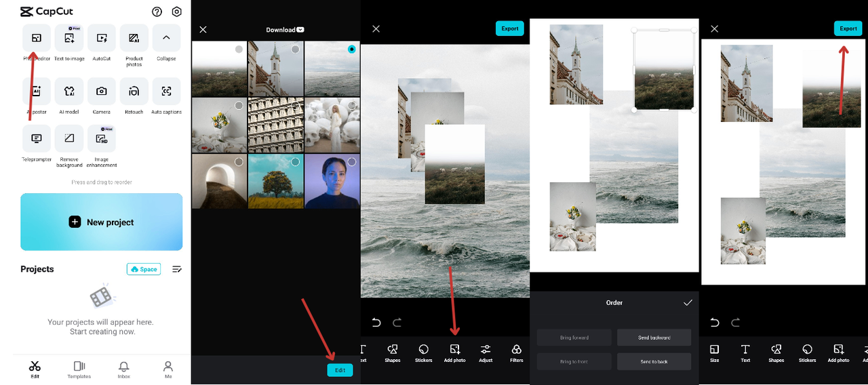Tick selection circle on church tower photo

(295, 49)
